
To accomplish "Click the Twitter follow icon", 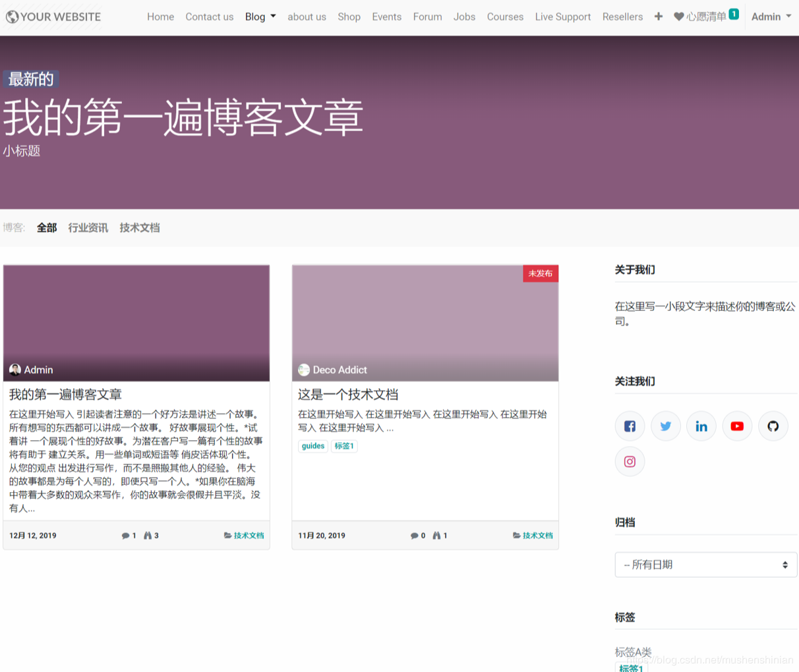I will 665,426.
